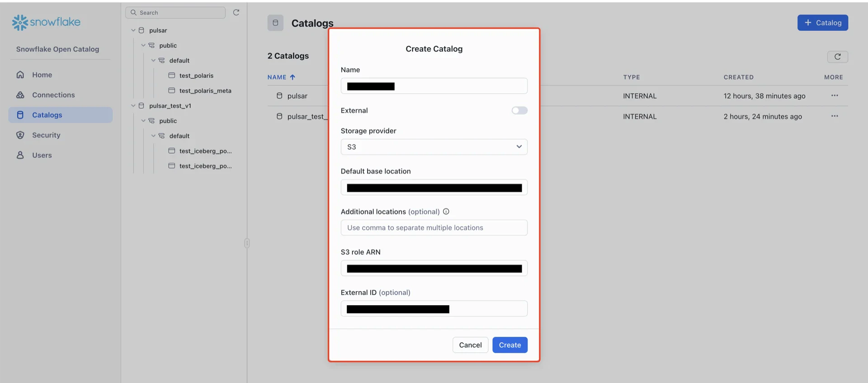Collapse the default namespace under pulsar
The width and height of the screenshot is (868, 383).
click(x=153, y=61)
